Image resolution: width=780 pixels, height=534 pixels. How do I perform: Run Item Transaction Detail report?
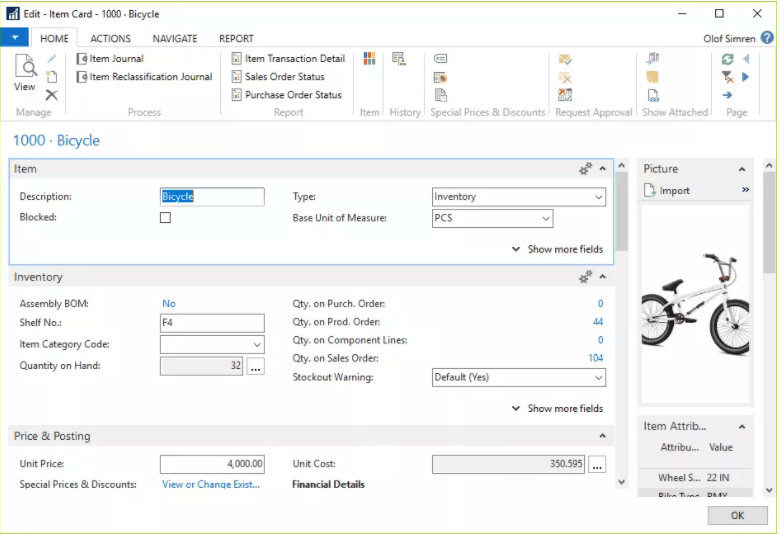tap(288, 59)
